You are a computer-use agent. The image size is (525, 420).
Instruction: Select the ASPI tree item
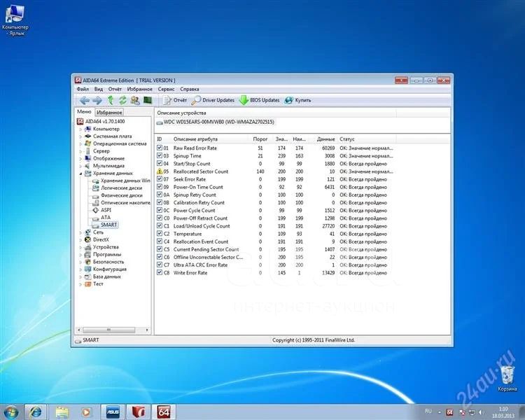coord(101,210)
